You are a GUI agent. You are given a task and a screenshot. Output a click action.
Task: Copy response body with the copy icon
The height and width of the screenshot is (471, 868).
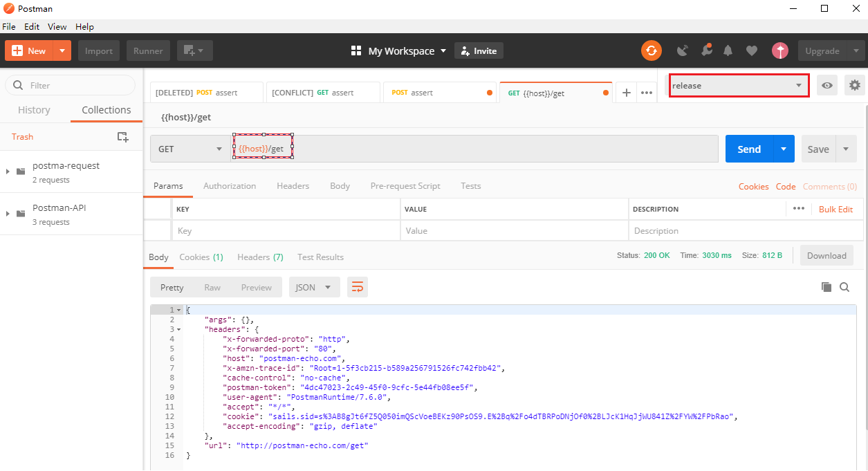tap(826, 287)
